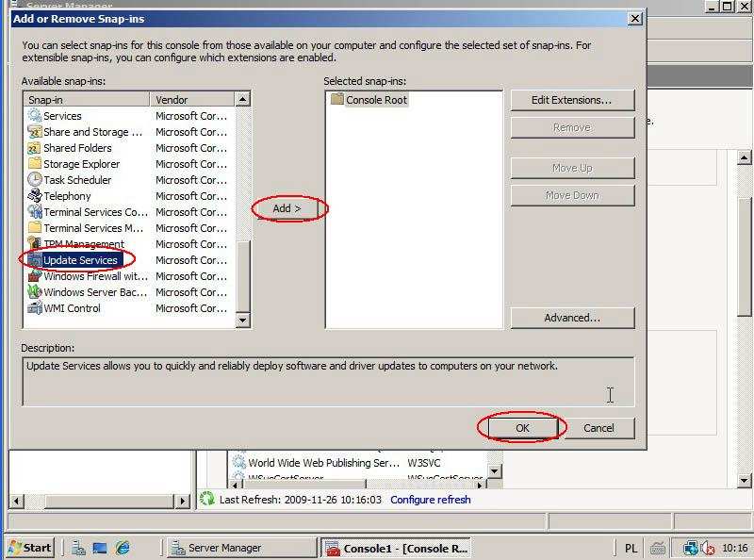Click the network tray icon

[x=691, y=548]
